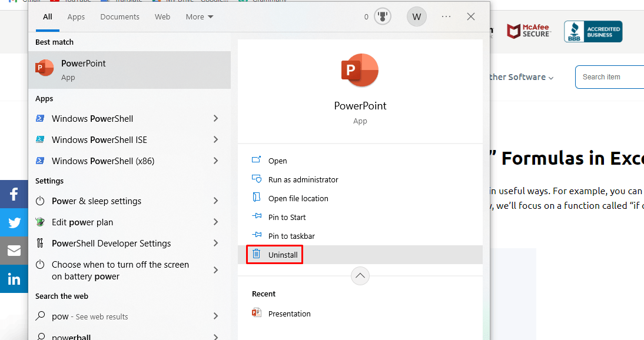
Task: Click Uninstall for PowerPoint
Action: click(283, 255)
